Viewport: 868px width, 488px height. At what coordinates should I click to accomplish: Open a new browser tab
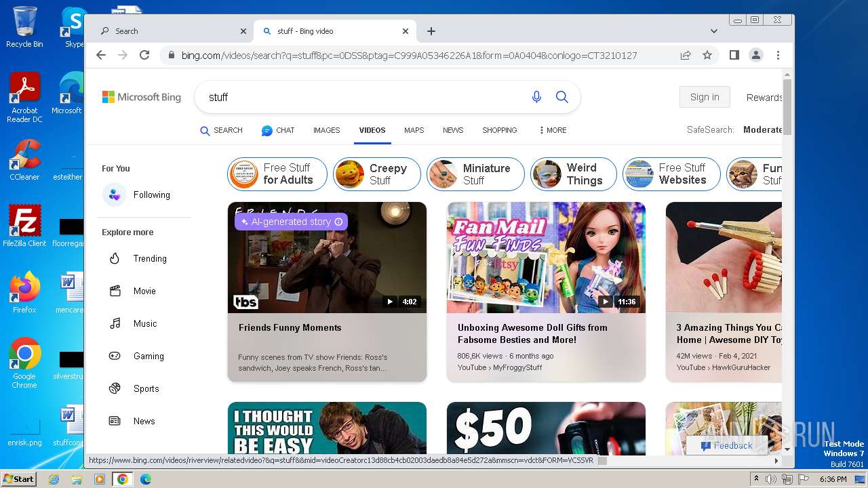pyautogui.click(x=431, y=31)
